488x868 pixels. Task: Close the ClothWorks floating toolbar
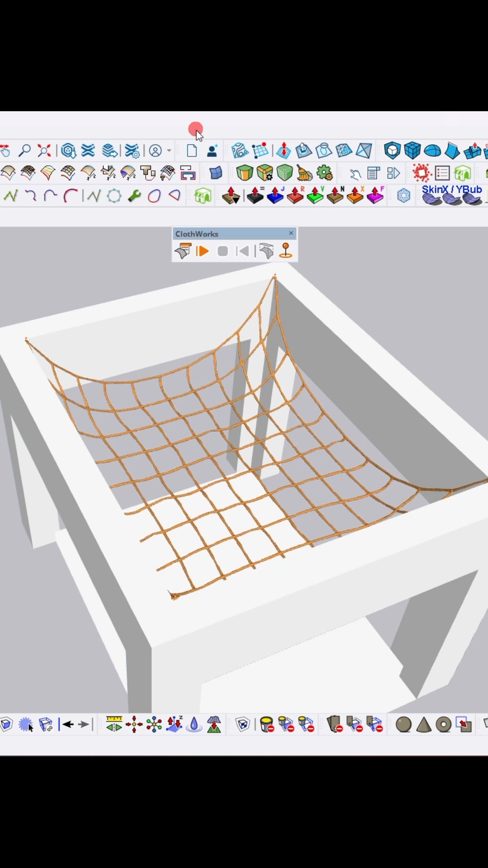coord(291,233)
